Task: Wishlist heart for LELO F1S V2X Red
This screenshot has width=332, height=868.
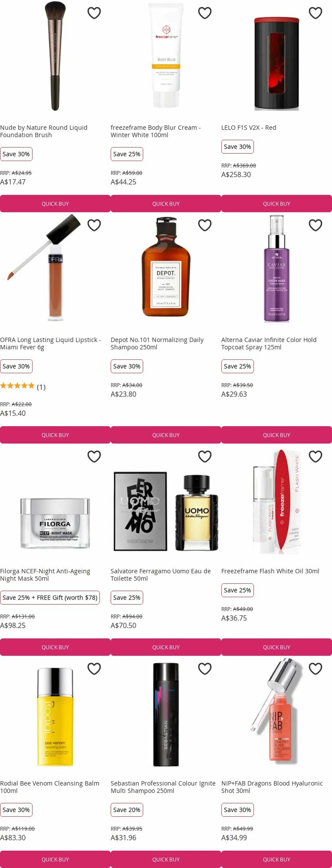Action: pyautogui.click(x=316, y=13)
